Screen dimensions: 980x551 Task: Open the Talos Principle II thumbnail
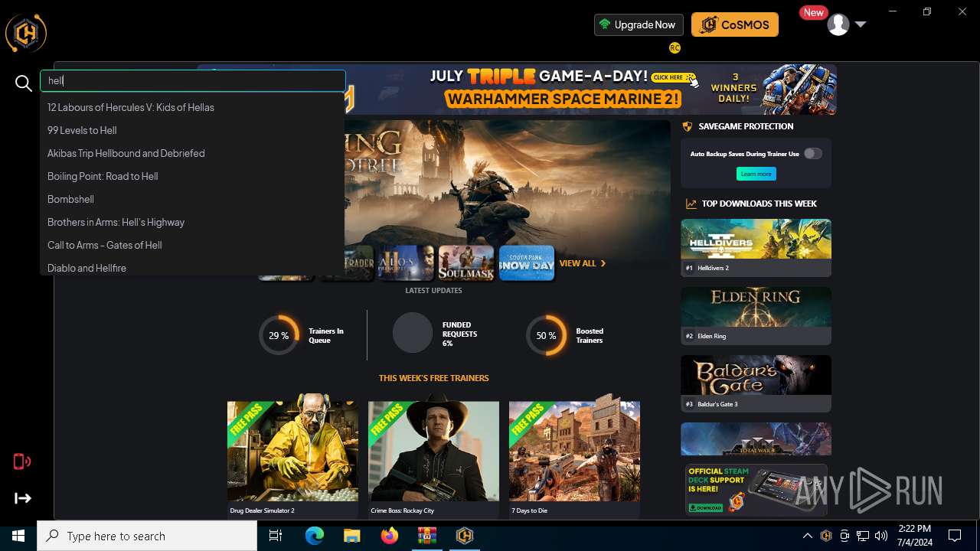[x=406, y=262]
